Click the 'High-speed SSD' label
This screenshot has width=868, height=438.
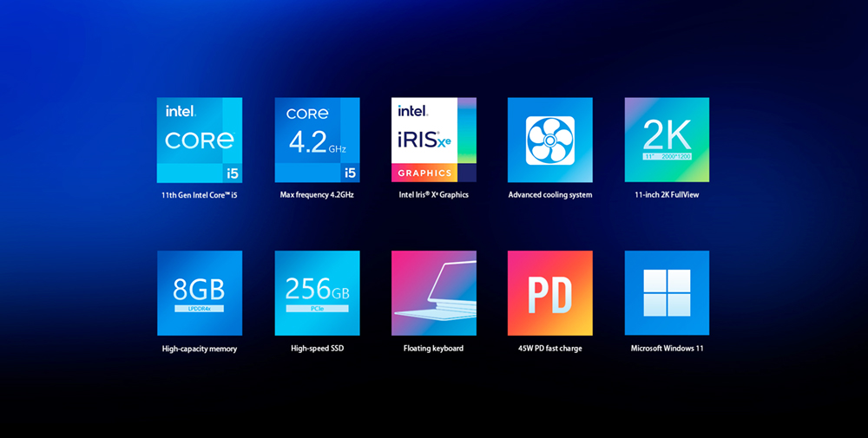pyautogui.click(x=317, y=349)
